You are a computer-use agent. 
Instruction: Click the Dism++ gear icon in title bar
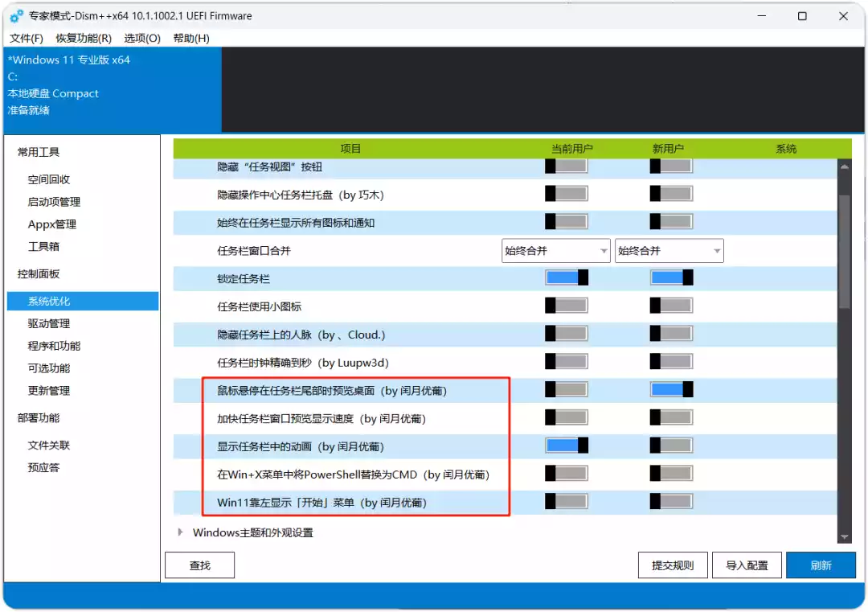[17, 16]
